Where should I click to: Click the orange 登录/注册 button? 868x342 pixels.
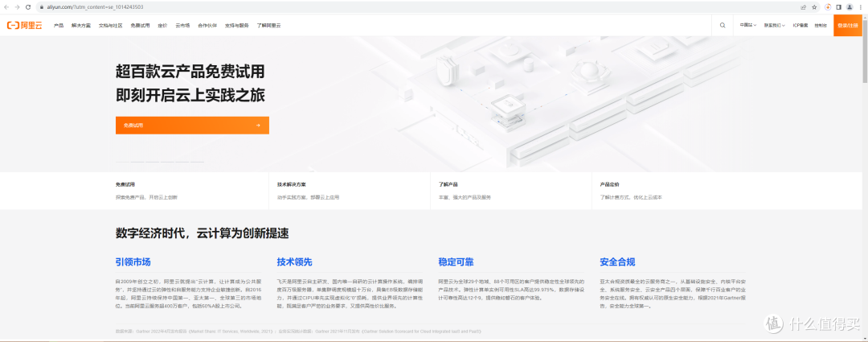[x=848, y=26]
